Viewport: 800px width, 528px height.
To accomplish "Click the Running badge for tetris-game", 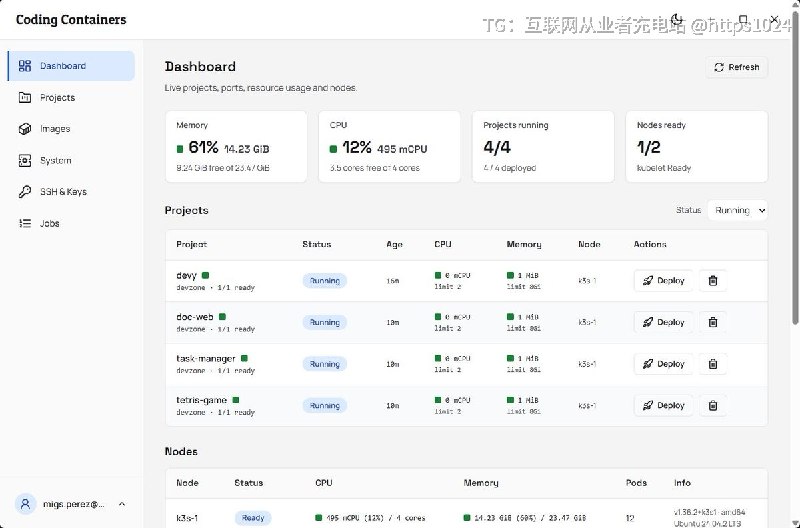I will coord(324,406).
